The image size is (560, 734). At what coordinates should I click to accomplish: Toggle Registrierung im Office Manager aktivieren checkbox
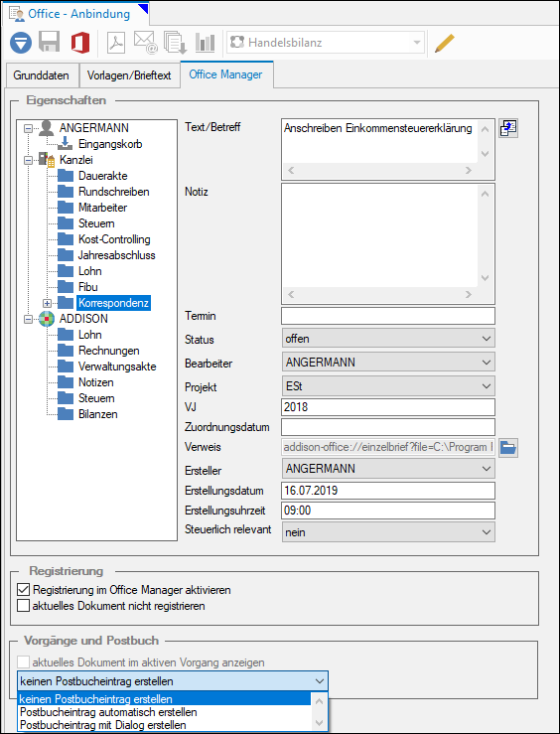[23, 590]
